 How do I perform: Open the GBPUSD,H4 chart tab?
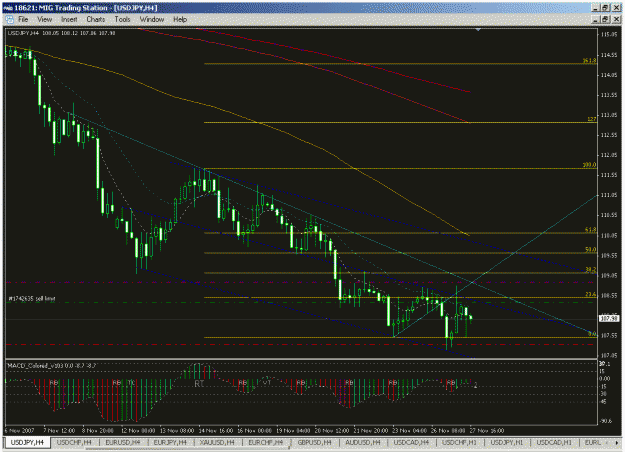[x=314, y=442]
